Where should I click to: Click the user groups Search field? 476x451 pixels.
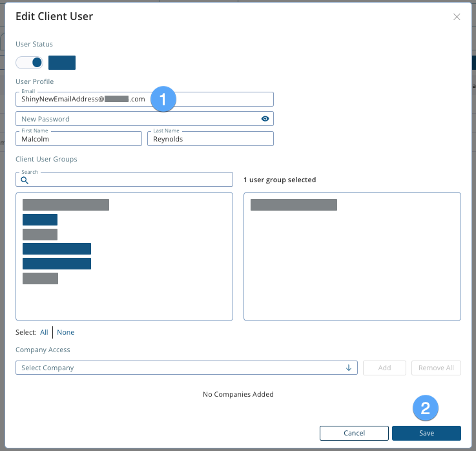coord(124,180)
